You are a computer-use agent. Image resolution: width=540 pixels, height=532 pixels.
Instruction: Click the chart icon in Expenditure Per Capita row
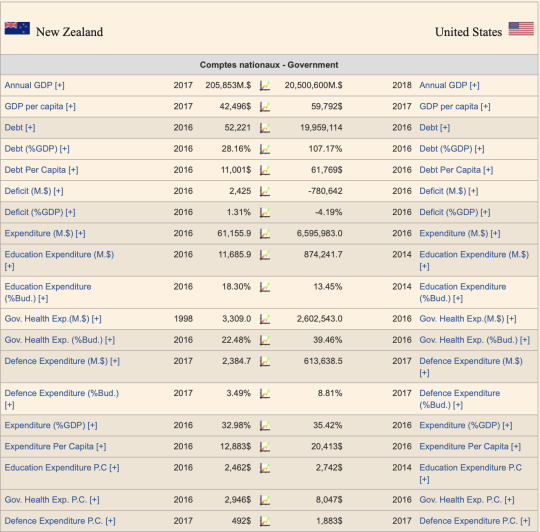tap(265, 447)
